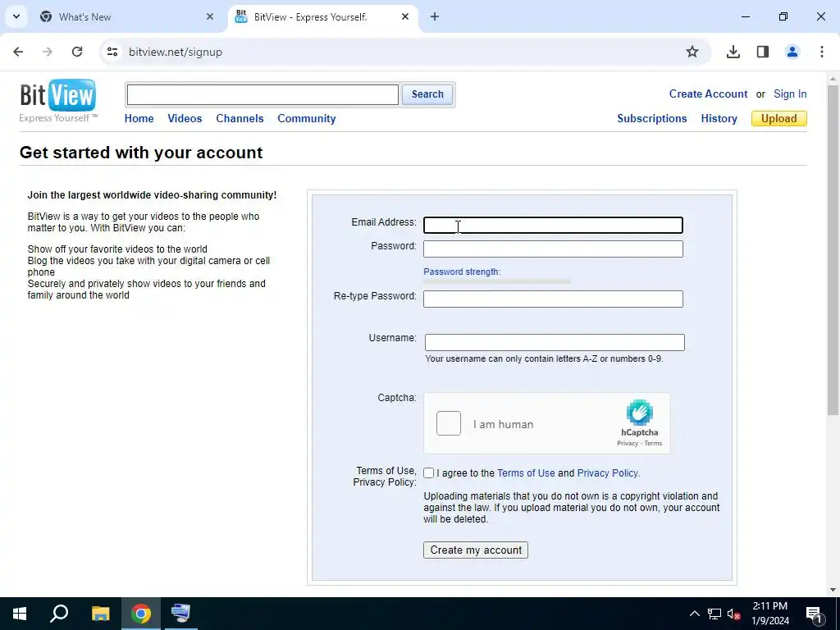Open the Chrome three-dot menu

(821, 52)
